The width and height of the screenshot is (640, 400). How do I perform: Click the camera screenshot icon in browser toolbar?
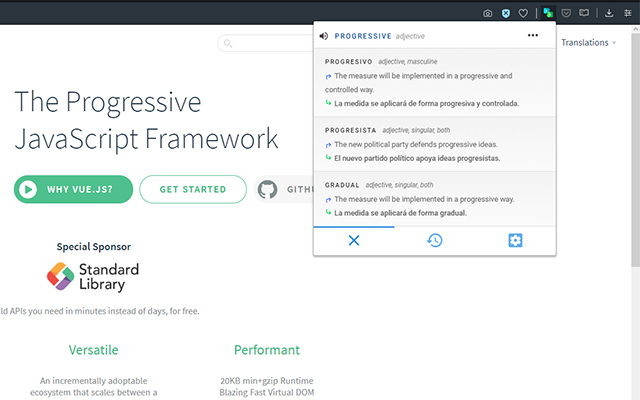[487, 13]
